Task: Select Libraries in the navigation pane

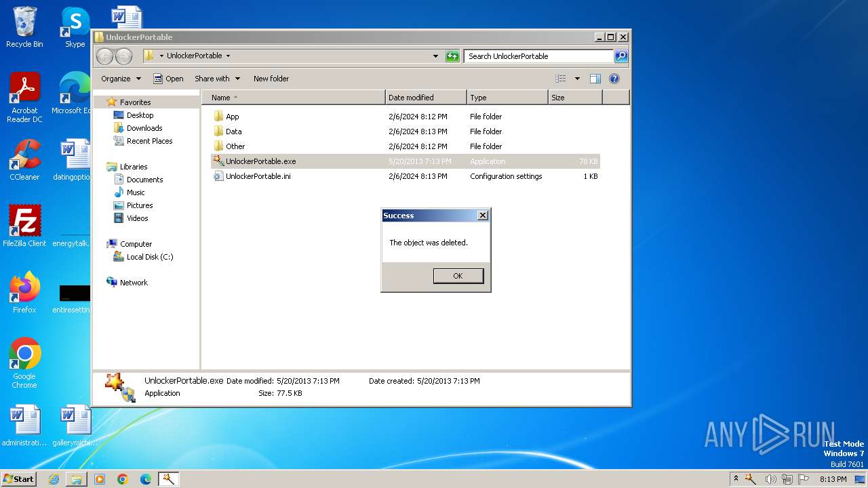Action: pos(134,167)
